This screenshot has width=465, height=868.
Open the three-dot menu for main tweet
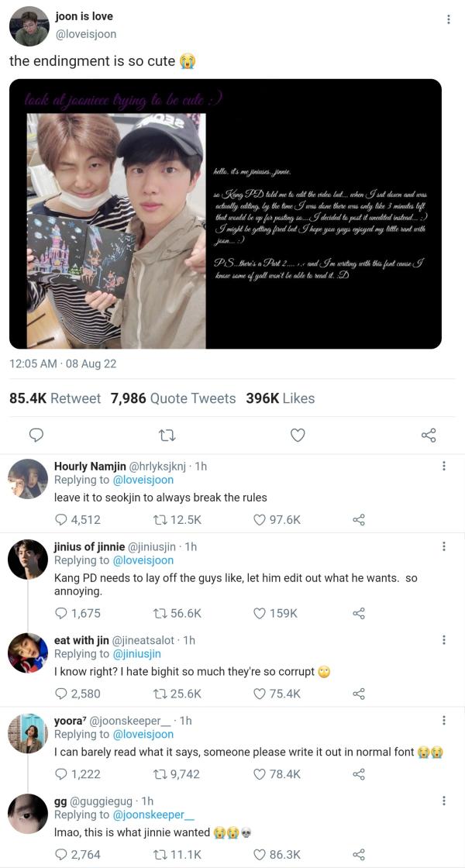coord(449,19)
